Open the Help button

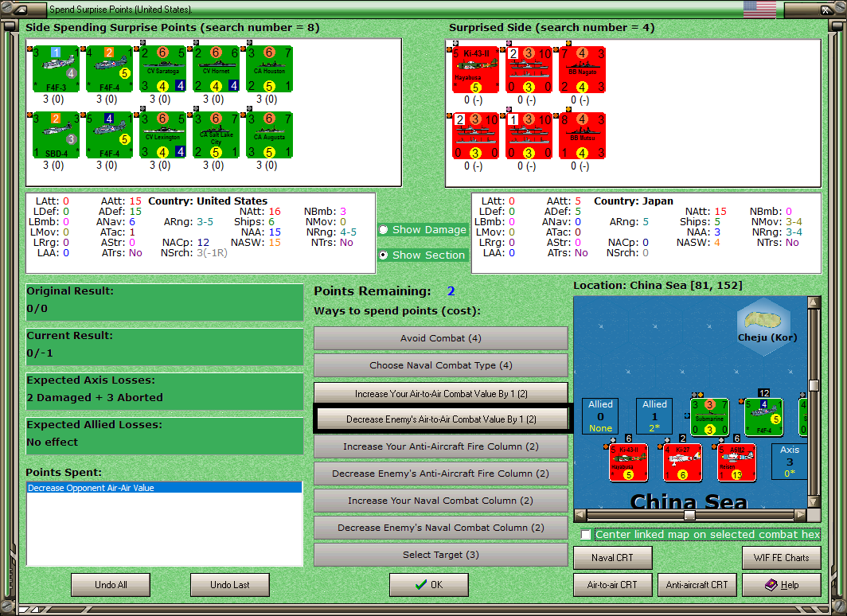[781, 585]
